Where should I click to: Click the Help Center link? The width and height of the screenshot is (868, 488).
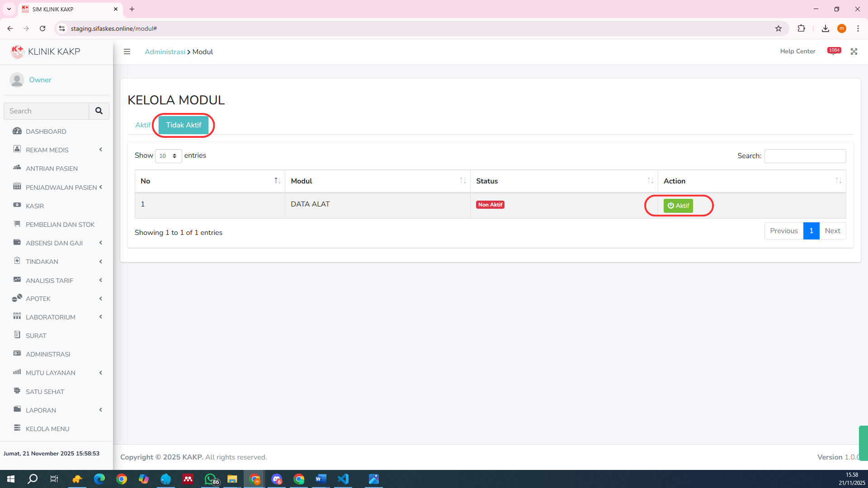(797, 52)
